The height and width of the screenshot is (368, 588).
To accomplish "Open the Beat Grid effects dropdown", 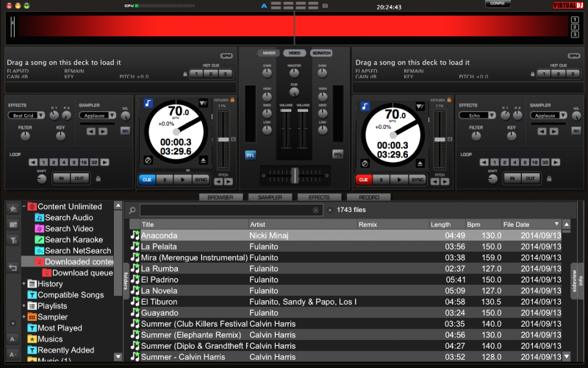I will pyautogui.click(x=26, y=116).
